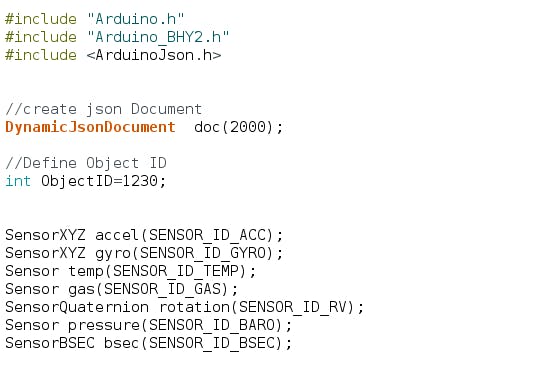Place cursor on Arduino_BHY2.h include
This screenshot has height=385, width=534.
pyautogui.click(x=117, y=37)
